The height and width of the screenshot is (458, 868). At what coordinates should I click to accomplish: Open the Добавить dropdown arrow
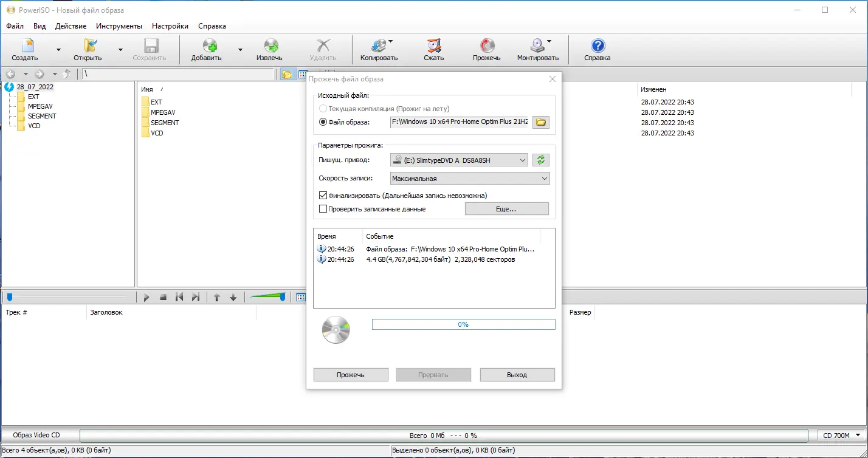coord(240,50)
